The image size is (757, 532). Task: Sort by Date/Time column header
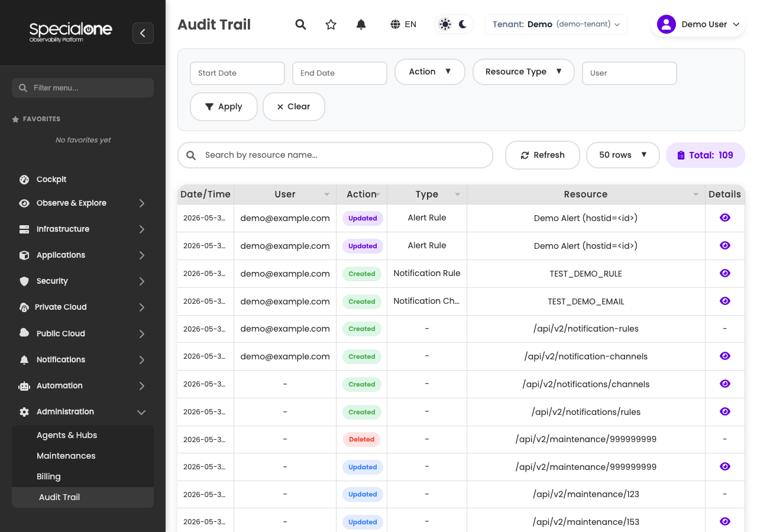[x=205, y=194]
